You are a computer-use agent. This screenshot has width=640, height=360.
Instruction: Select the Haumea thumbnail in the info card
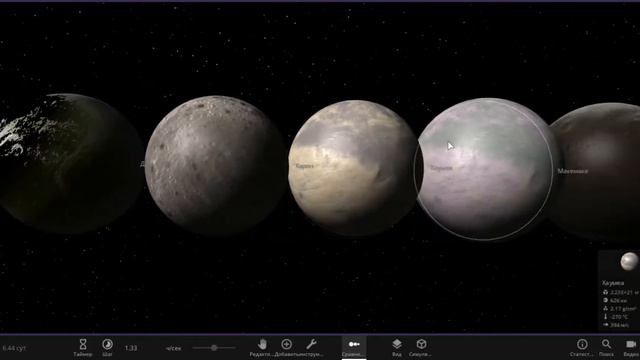629,261
